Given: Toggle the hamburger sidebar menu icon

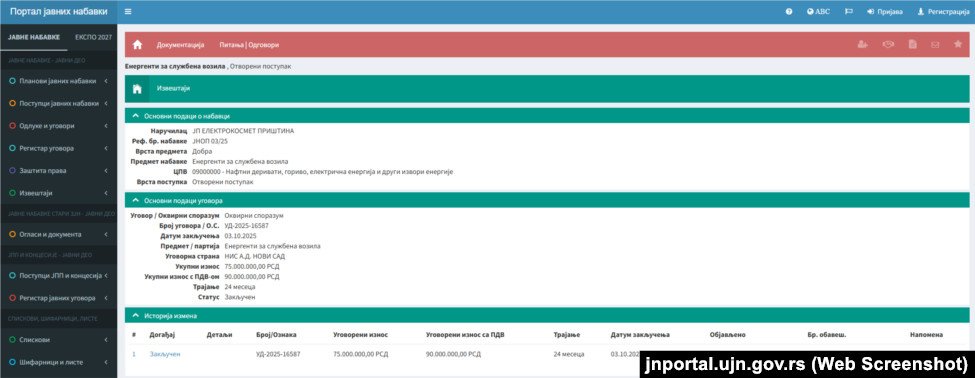Looking at the screenshot, I should (127, 12).
